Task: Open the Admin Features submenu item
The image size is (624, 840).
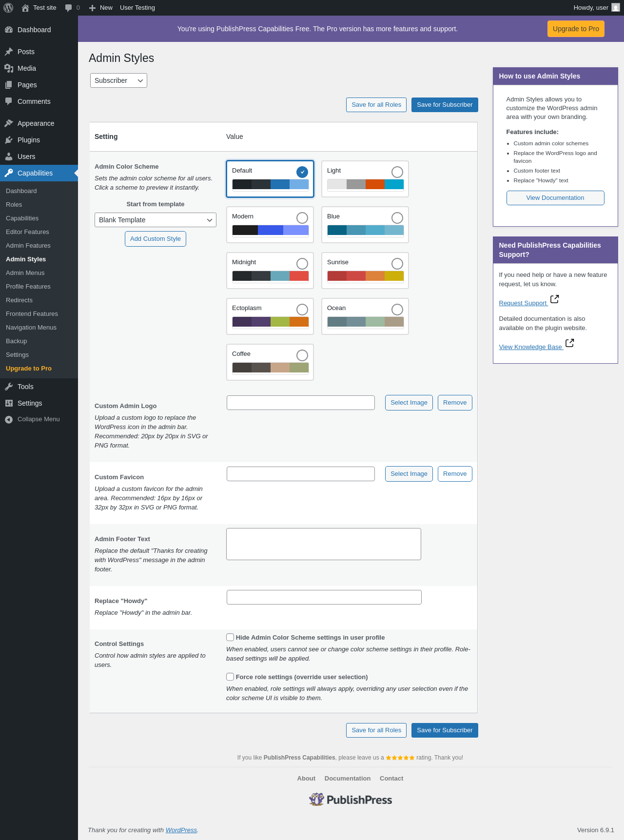Action: tap(28, 246)
